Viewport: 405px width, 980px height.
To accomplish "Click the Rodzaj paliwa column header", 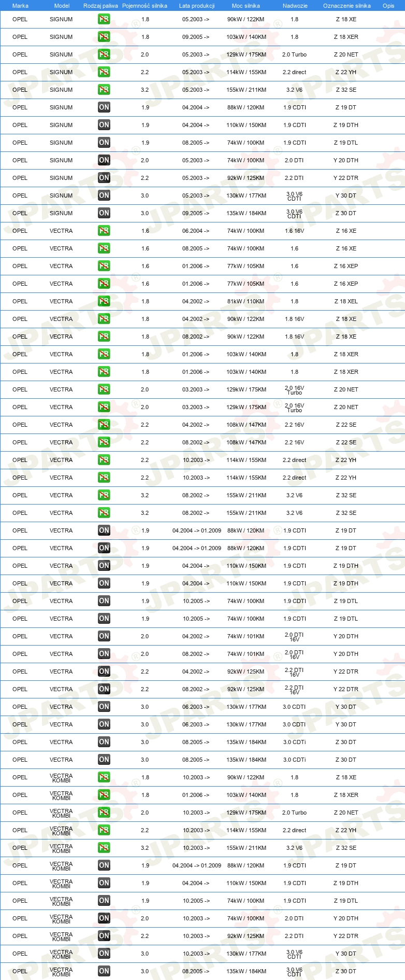I will (x=100, y=6).
